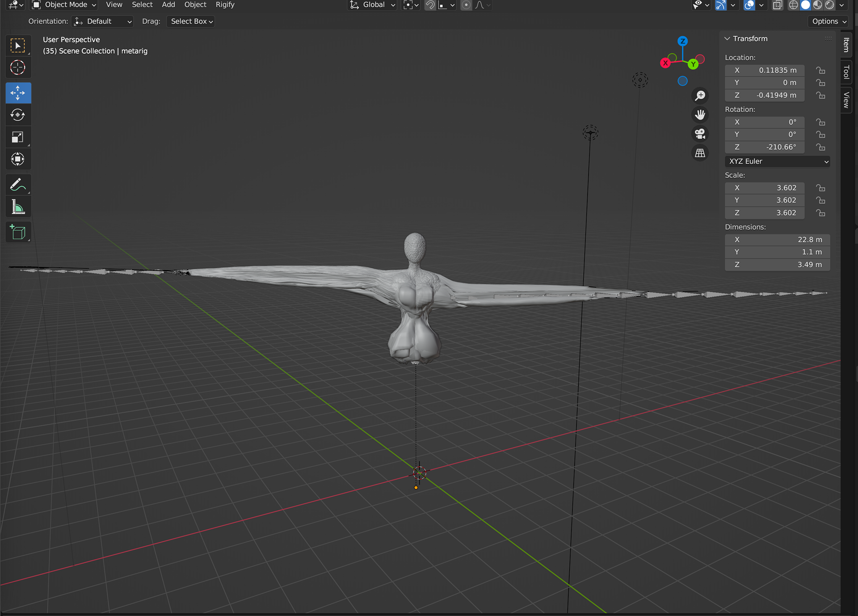The height and width of the screenshot is (616, 858).
Task: Toggle X-ray mode
Action: click(x=778, y=5)
